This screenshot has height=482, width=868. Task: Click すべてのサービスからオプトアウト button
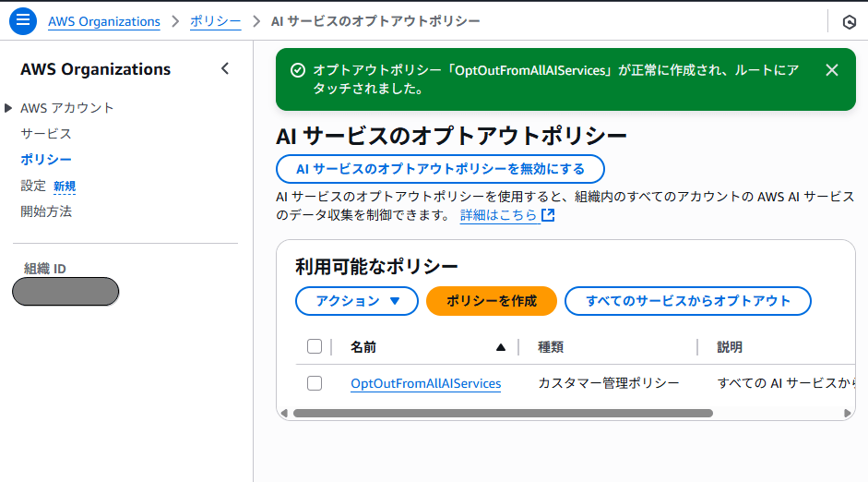(x=687, y=301)
